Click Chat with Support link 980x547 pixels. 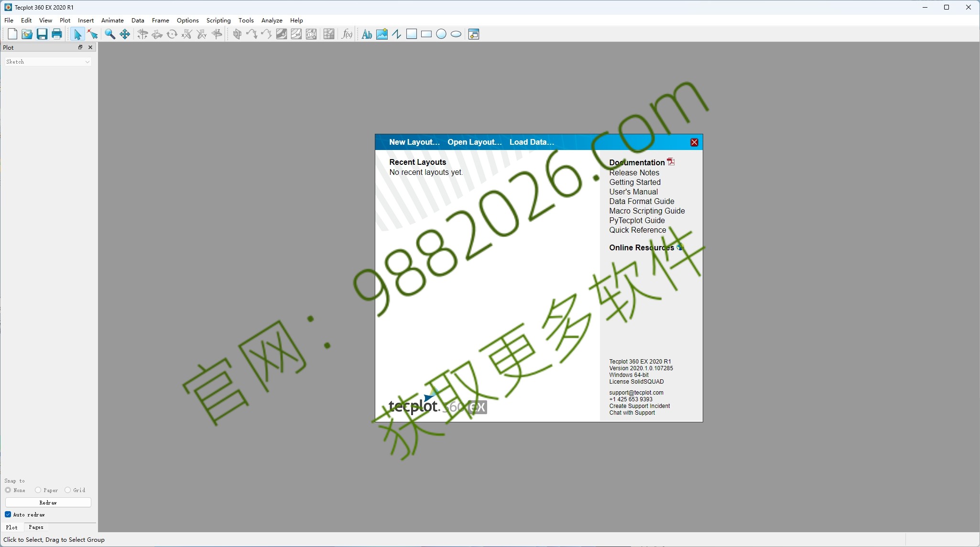(632, 413)
